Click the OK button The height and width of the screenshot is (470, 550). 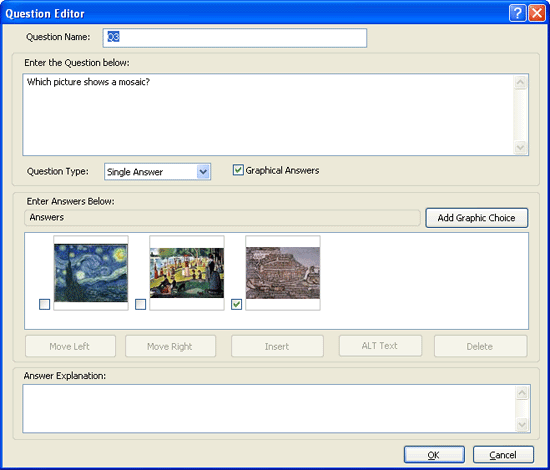(x=434, y=455)
